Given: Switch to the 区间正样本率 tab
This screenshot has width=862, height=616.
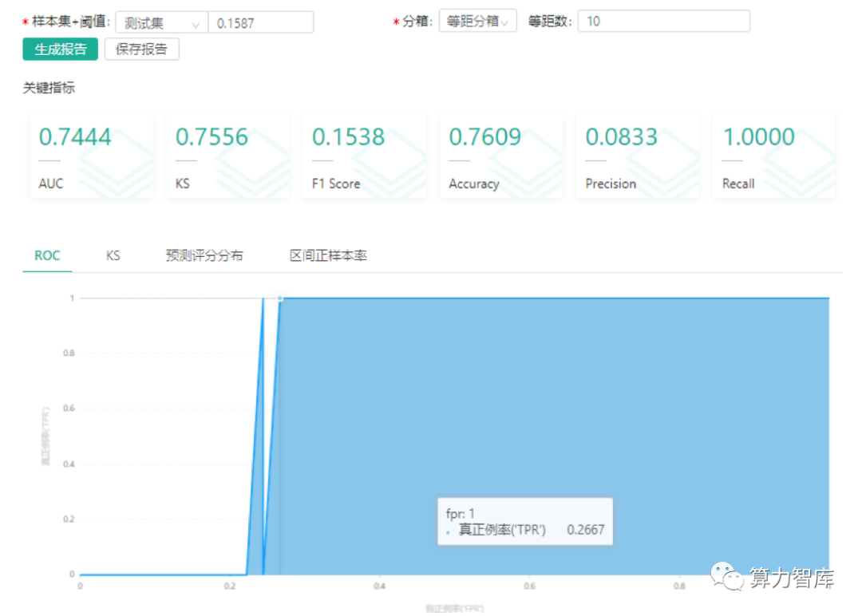Looking at the screenshot, I should pos(326,255).
